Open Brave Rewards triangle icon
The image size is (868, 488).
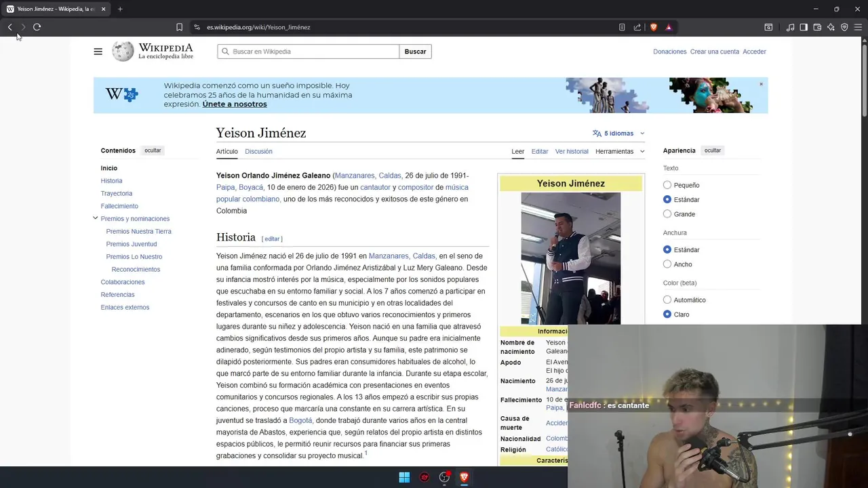click(669, 27)
